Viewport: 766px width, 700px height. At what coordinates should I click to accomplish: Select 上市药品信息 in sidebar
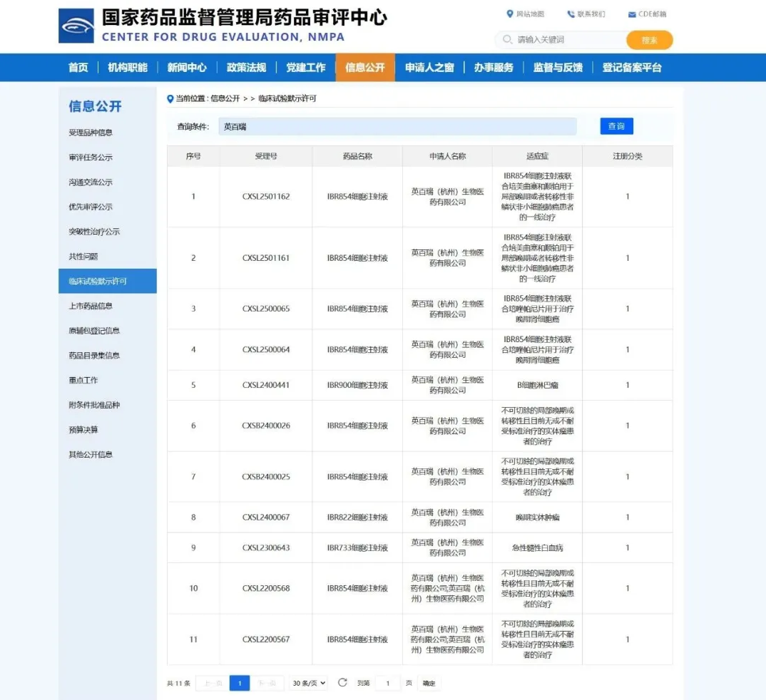point(91,306)
